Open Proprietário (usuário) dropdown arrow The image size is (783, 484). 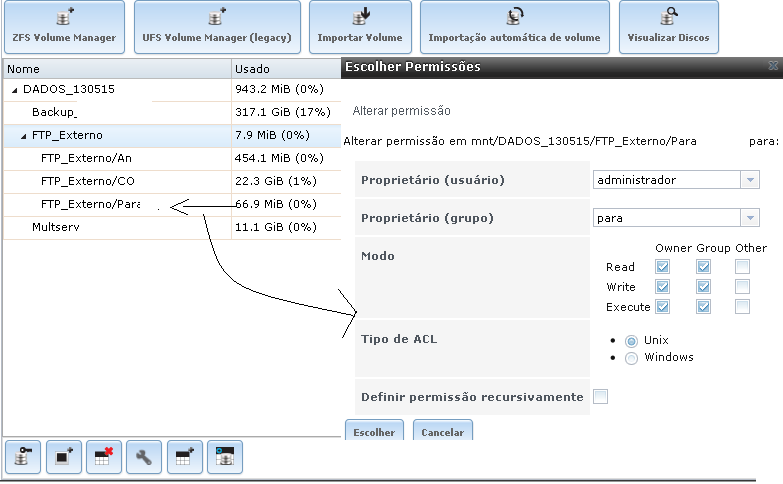750,180
